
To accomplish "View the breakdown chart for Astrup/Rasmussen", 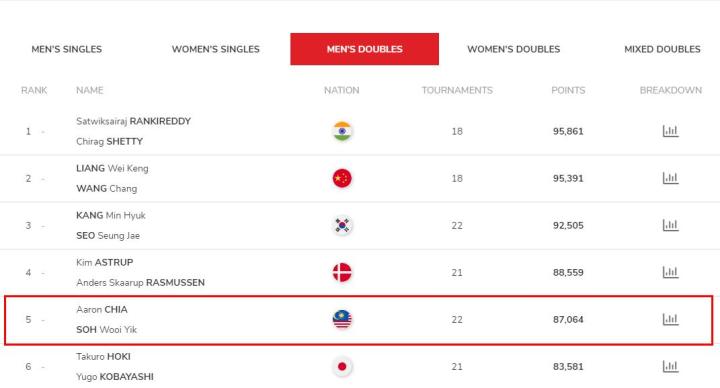I will point(670,272).
